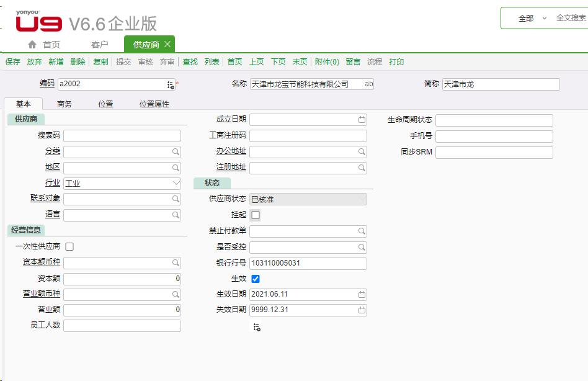The image size is (588, 381).
Task: Open the 行业 dropdown list
Action: coord(176,183)
